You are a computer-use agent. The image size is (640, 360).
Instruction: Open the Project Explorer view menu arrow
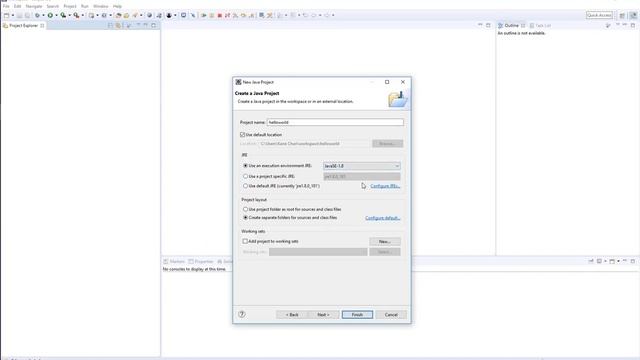click(x=138, y=25)
